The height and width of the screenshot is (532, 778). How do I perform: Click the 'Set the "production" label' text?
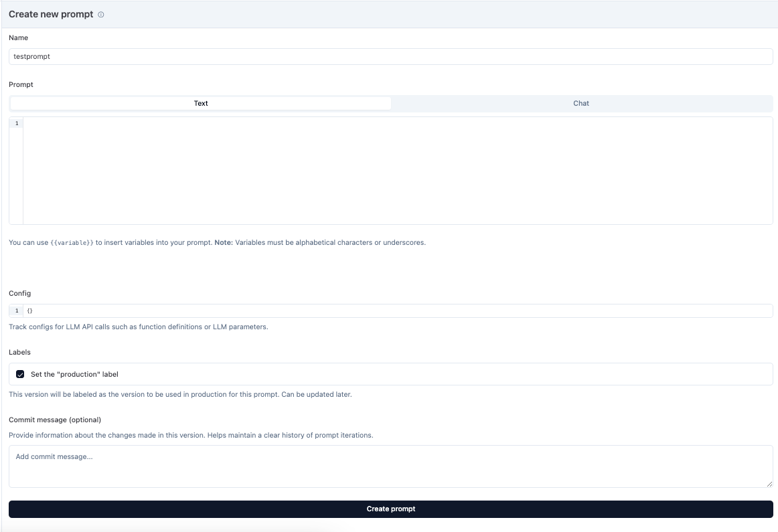(74, 375)
